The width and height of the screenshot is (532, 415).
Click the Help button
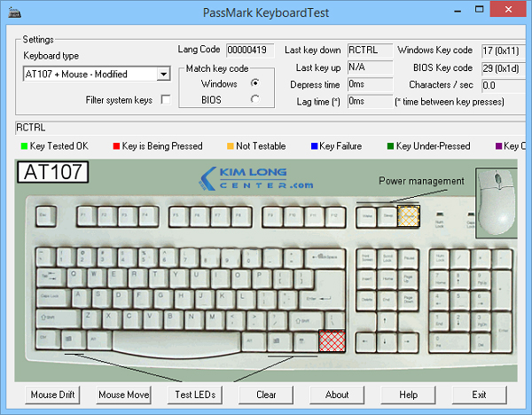[408, 395]
